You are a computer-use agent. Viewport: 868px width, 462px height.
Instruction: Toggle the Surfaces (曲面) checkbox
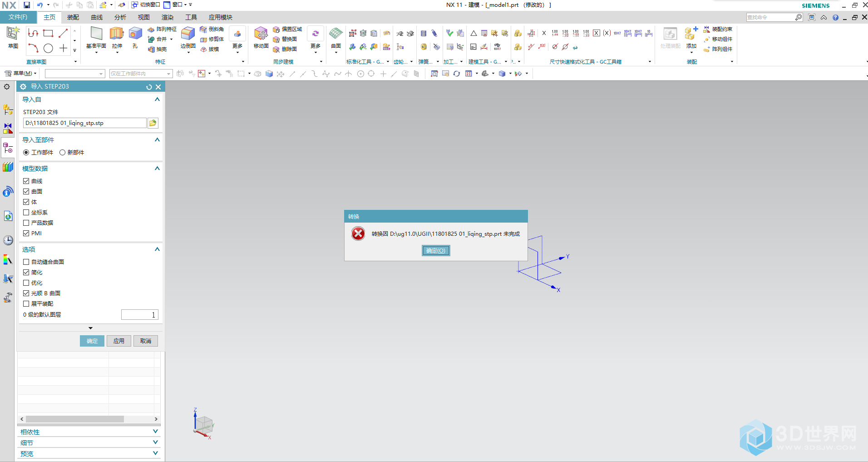tap(26, 192)
